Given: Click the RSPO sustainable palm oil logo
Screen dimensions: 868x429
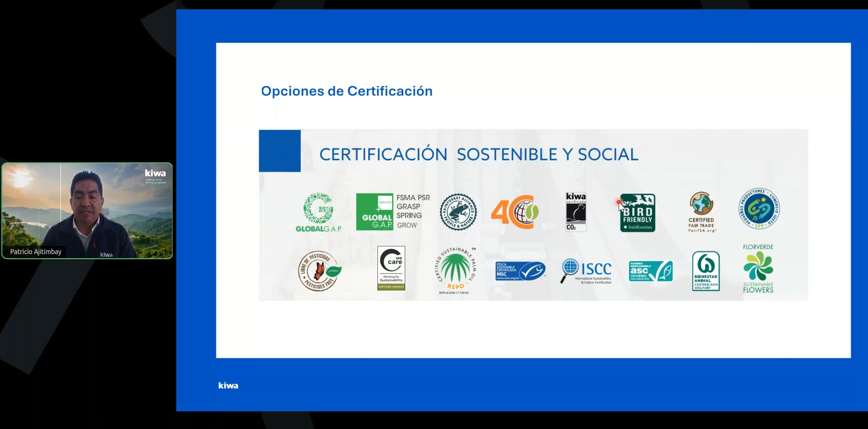Looking at the screenshot, I should [455, 271].
